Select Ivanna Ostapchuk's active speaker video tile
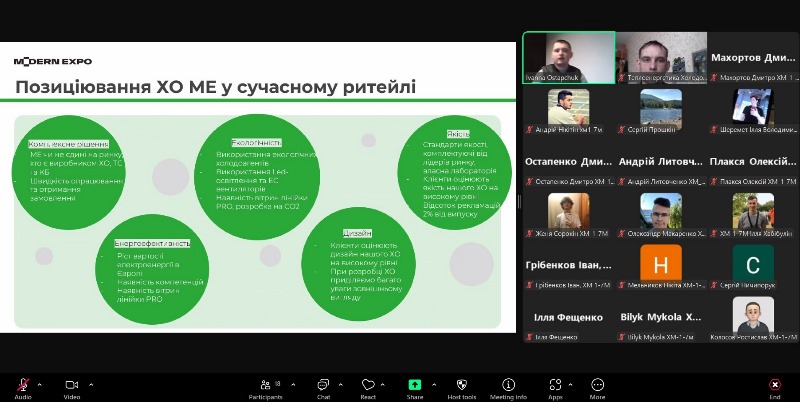 (569, 57)
